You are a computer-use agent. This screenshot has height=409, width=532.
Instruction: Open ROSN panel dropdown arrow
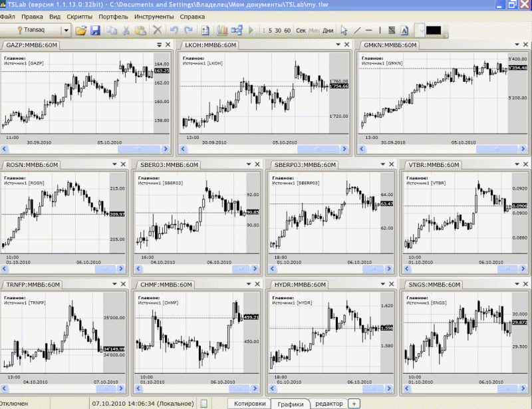[x=114, y=164]
